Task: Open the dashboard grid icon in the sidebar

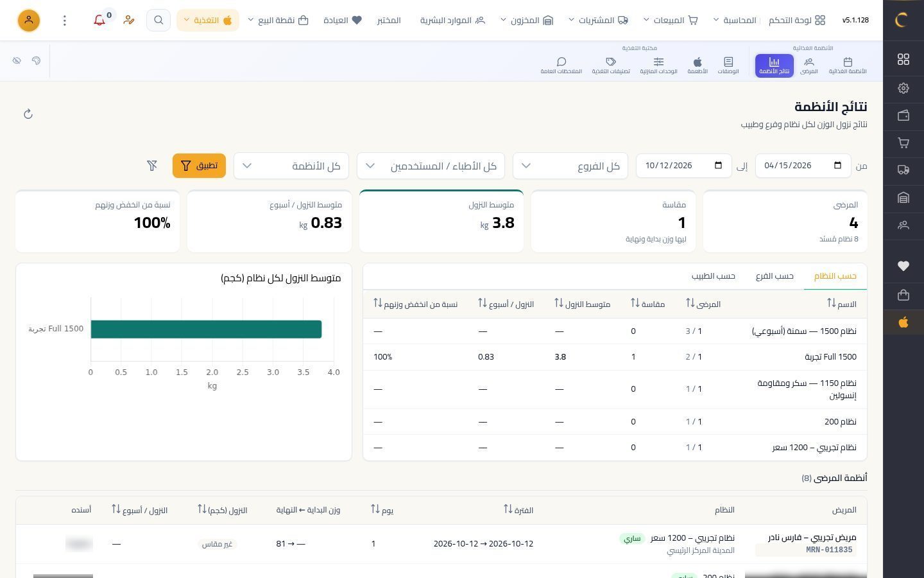Action: [x=903, y=59]
